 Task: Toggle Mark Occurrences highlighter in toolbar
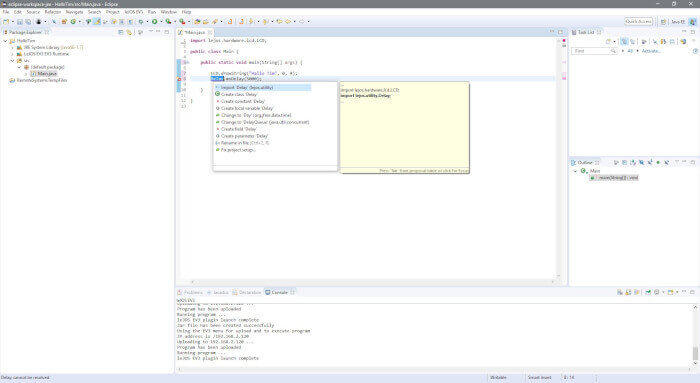[97, 21]
